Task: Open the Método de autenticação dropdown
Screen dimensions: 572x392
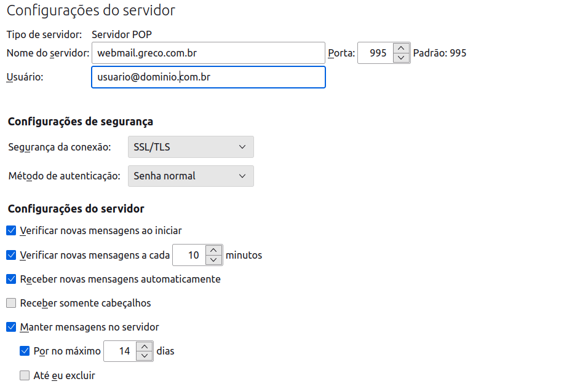Action: 191,176
